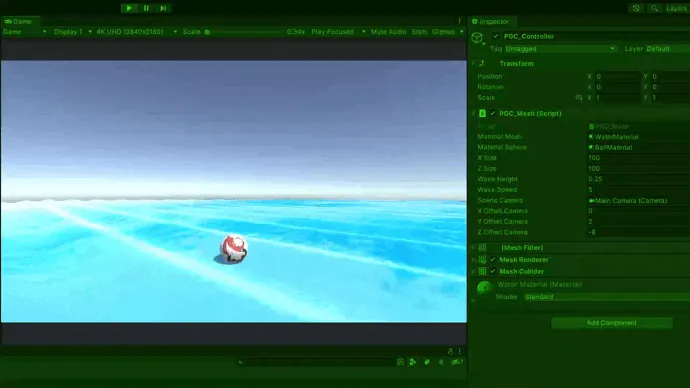The width and height of the screenshot is (690, 388).
Task: Toggle the PGC_Controller active checkbox
Action: pyautogui.click(x=496, y=36)
